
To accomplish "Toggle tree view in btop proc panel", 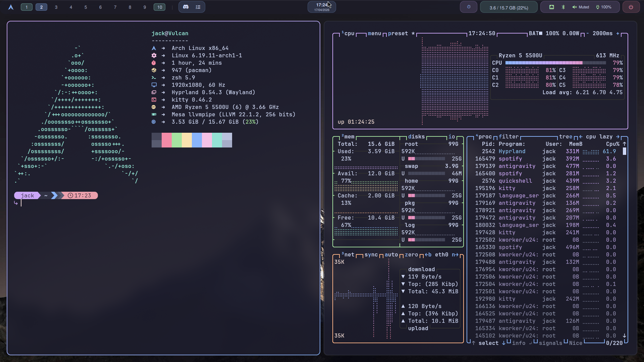I will (566, 137).
